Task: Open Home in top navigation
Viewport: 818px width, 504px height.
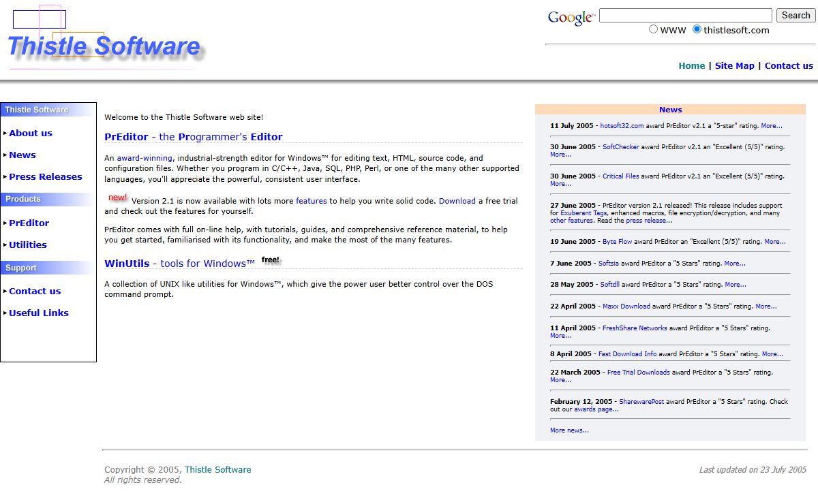Action: [x=692, y=66]
